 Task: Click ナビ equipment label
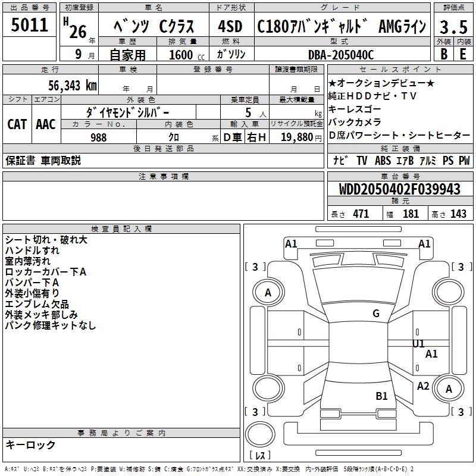[x=340, y=160]
